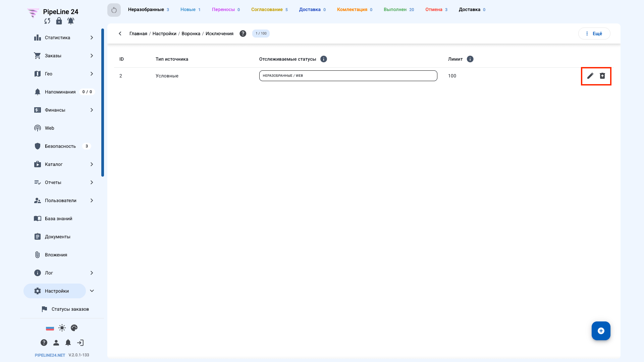Click the sync icon under PipeLine 24 logo
The width and height of the screenshot is (644, 362).
[47, 21]
